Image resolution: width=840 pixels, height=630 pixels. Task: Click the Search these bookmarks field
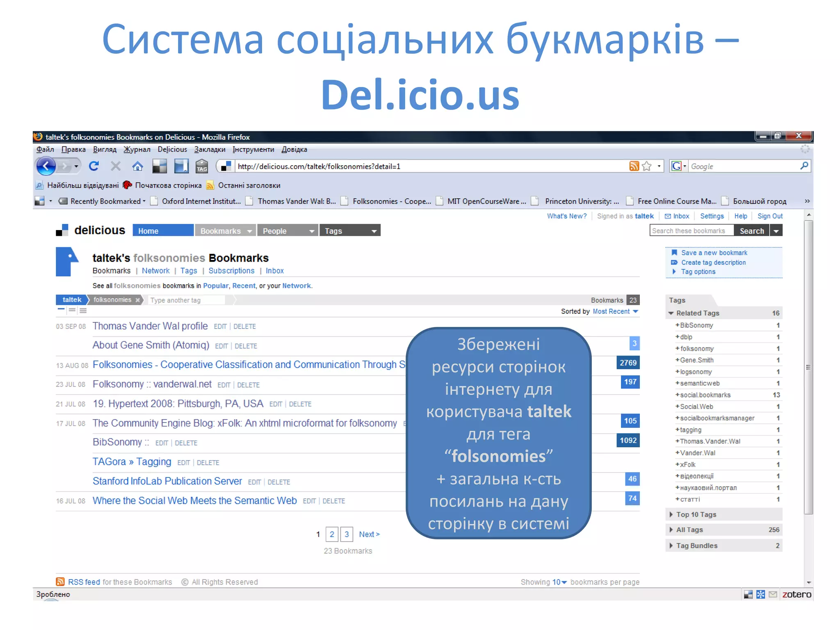click(692, 231)
